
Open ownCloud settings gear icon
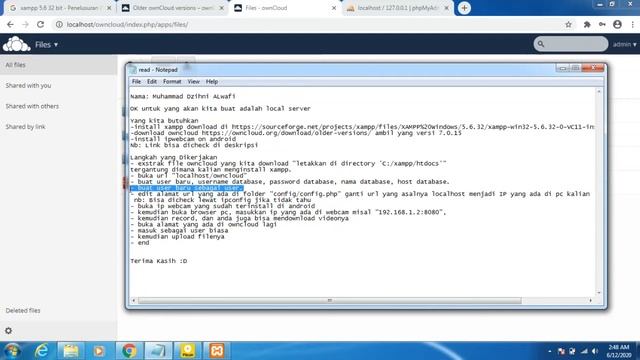(9, 330)
